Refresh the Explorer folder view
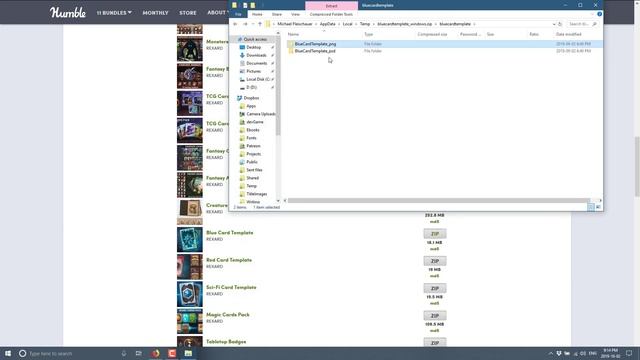 point(560,24)
